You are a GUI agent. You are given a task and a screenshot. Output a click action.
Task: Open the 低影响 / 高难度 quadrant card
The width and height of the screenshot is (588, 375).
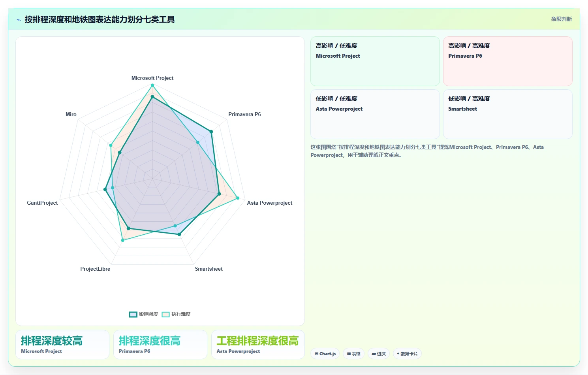(x=507, y=114)
